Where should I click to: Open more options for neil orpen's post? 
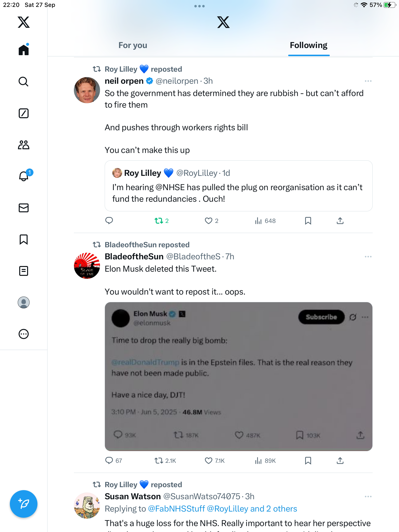pyautogui.click(x=368, y=81)
